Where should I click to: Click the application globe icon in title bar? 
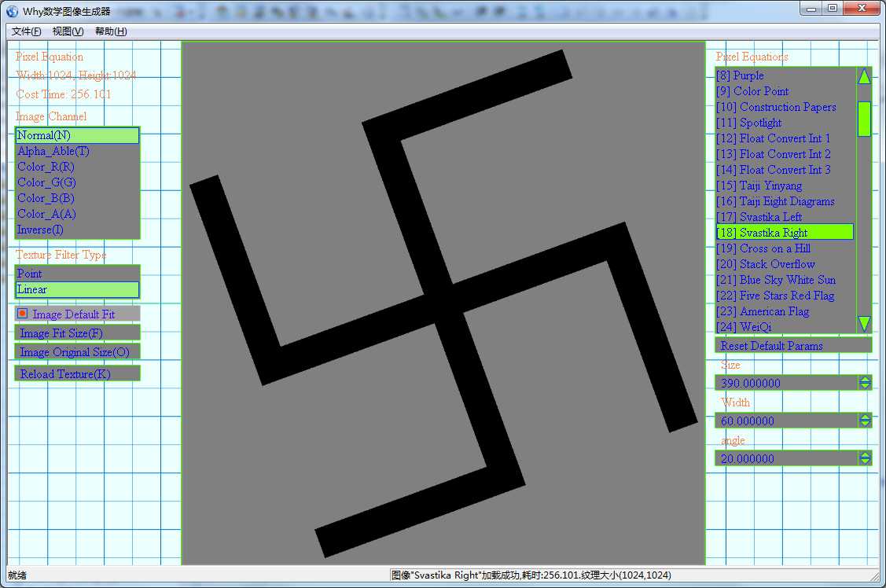coord(12,11)
